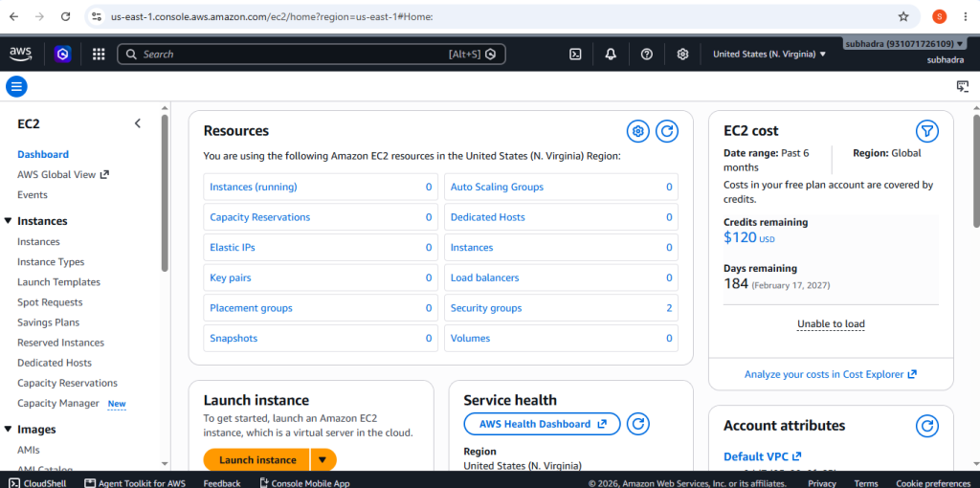This screenshot has height=488, width=980.
Task: Open the panel icon at top right below header
Action: [963, 86]
